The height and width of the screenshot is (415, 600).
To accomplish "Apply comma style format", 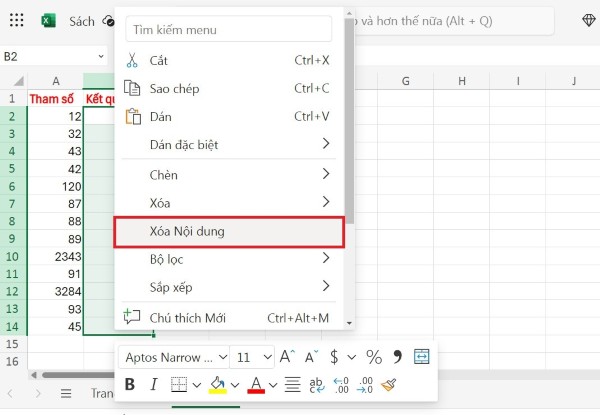I will coord(398,356).
